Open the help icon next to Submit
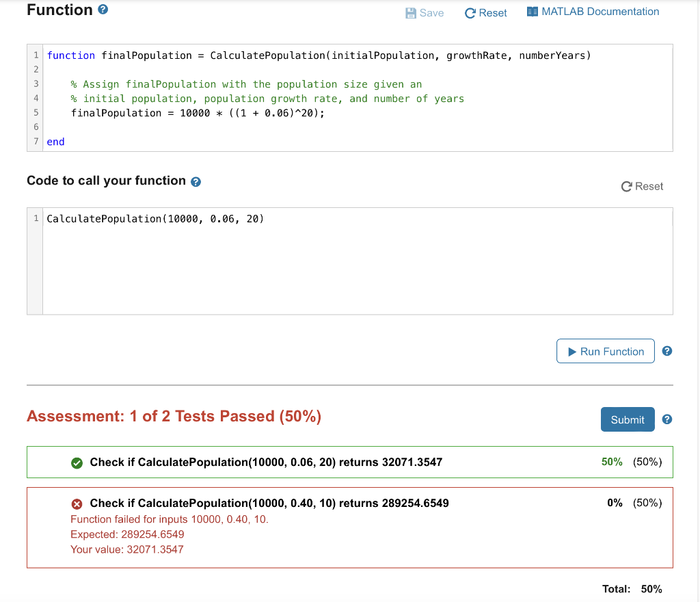The image size is (700, 602). click(x=667, y=419)
